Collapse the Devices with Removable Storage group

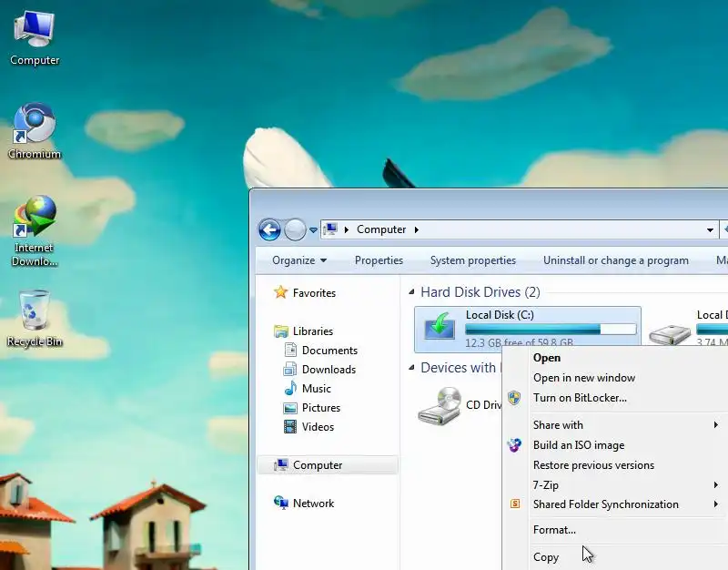tap(411, 368)
